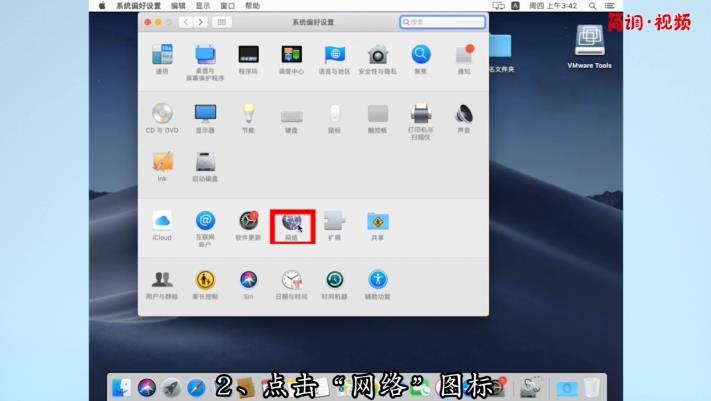Open the 共享 (Sharing) folder pane
This screenshot has width=711, height=401.
click(x=377, y=225)
